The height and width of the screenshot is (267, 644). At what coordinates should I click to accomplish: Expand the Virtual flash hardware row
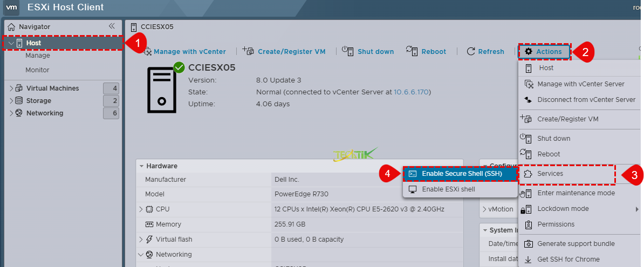[141, 239]
